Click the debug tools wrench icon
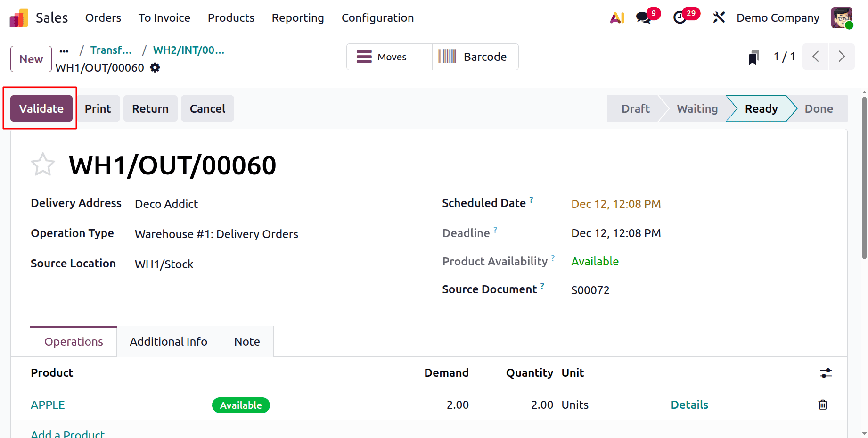This screenshot has width=868, height=438. pos(719,18)
